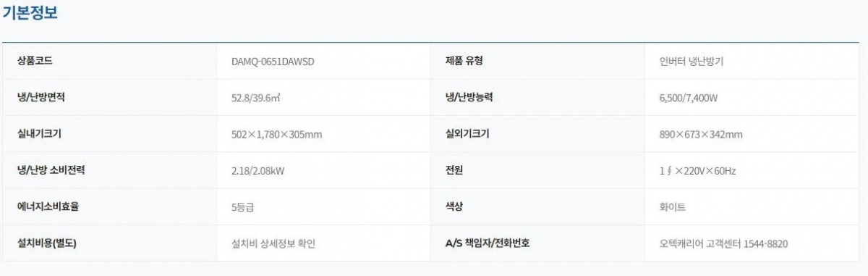Click indoor unit size 502×1,780×305mm
The width and height of the screenshot is (868, 276).
click(271, 135)
